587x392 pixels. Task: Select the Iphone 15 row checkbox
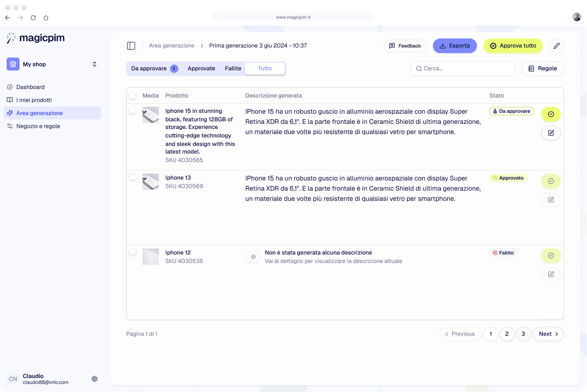tap(133, 110)
